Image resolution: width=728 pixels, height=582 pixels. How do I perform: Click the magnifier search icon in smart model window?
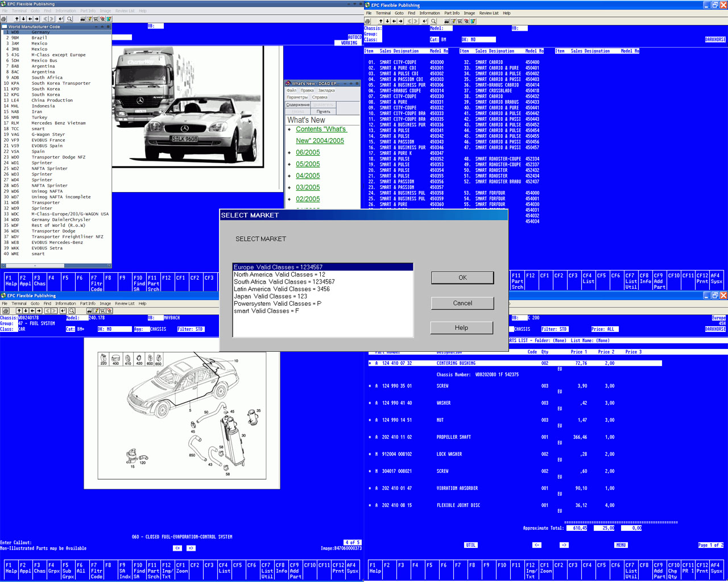[x=433, y=21]
